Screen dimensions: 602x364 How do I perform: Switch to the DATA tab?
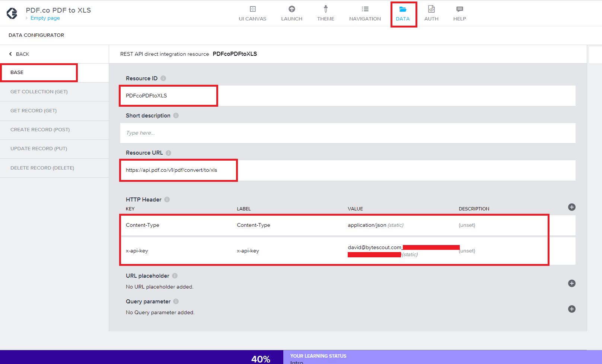point(403,14)
